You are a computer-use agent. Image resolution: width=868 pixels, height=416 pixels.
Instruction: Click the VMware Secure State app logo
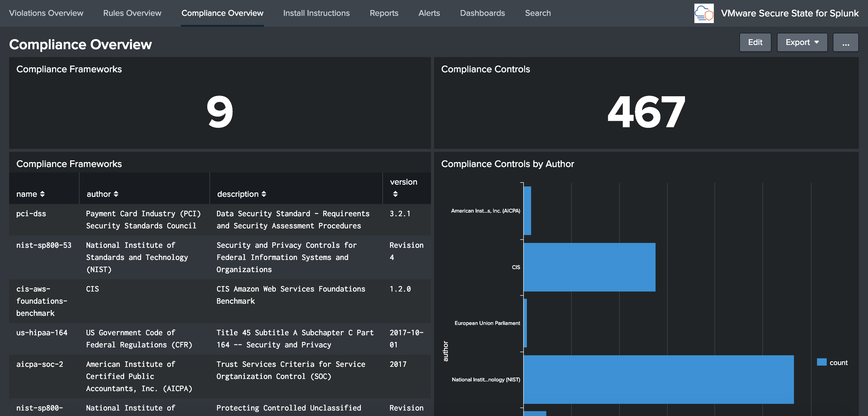tap(704, 13)
